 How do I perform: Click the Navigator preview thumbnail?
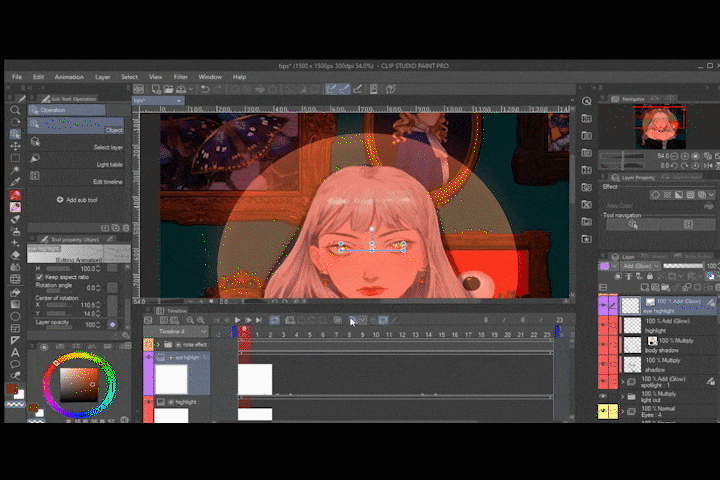point(659,127)
